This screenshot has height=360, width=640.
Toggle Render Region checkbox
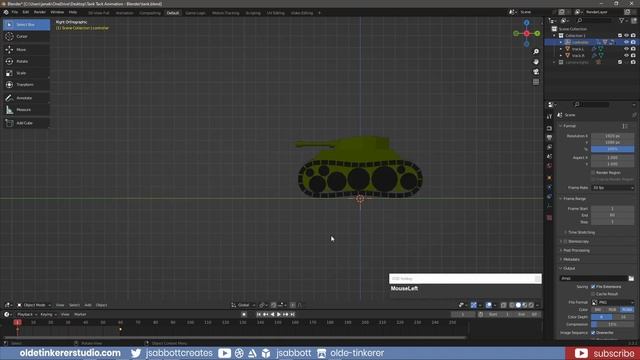pos(593,173)
